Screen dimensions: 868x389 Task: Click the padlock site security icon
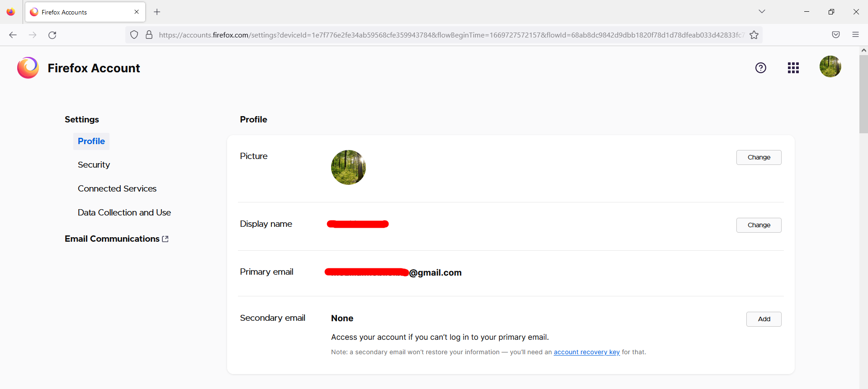tap(149, 35)
